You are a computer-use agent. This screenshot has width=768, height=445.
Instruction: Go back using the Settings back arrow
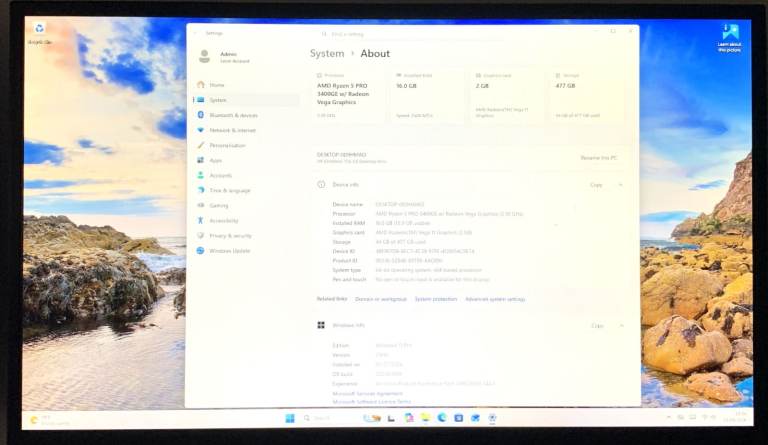point(195,33)
